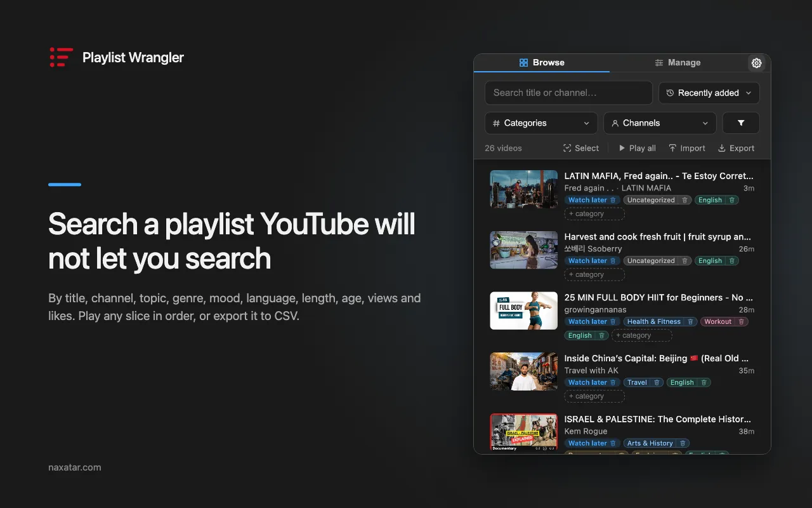Click the '26 videos' count label
Screen dimensions: 812x508
(503, 148)
